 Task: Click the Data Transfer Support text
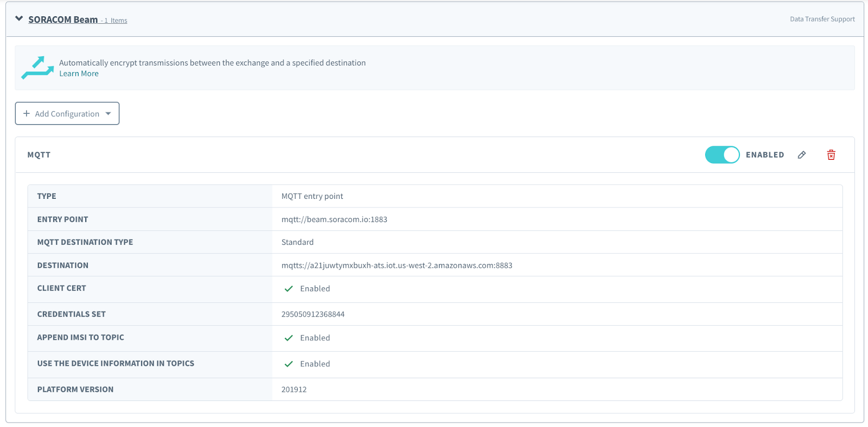822,19
